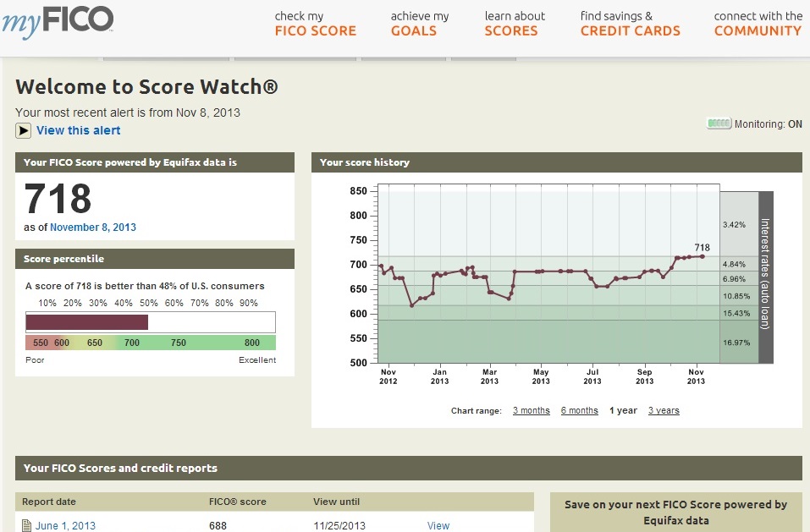810x532 pixels.
Task: Open connect with the Community menu
Action: pyautogui.click(x=758, y=24)
